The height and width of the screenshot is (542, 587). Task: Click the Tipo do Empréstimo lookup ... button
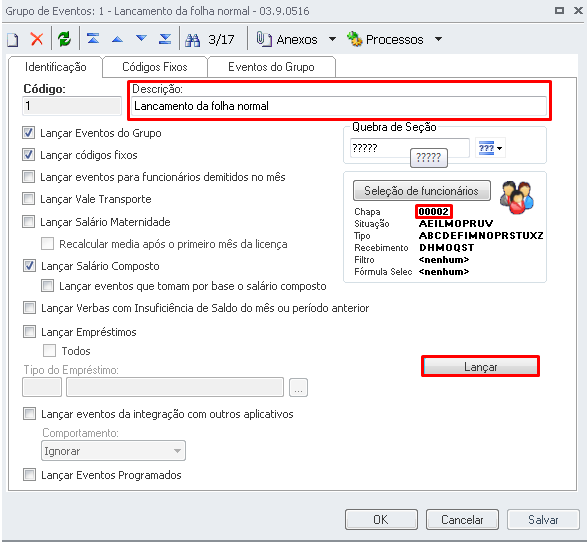click(298, 387)
